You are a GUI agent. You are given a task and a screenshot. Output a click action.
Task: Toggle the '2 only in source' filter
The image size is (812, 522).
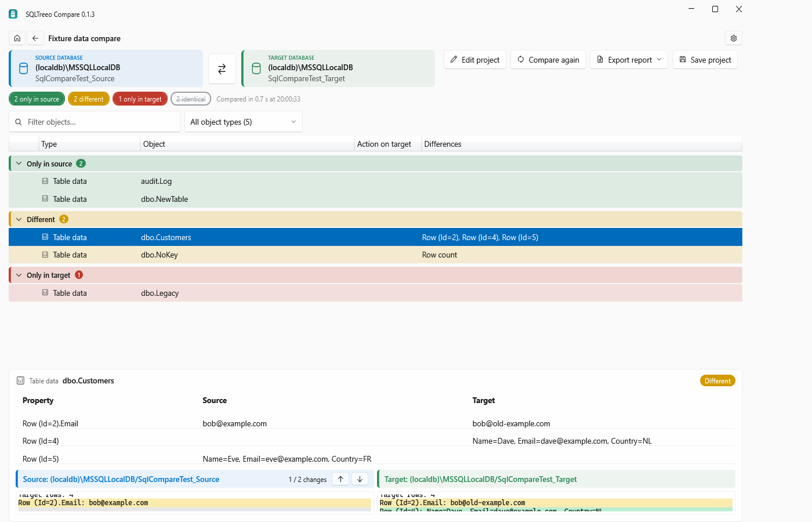pos(37,99)
